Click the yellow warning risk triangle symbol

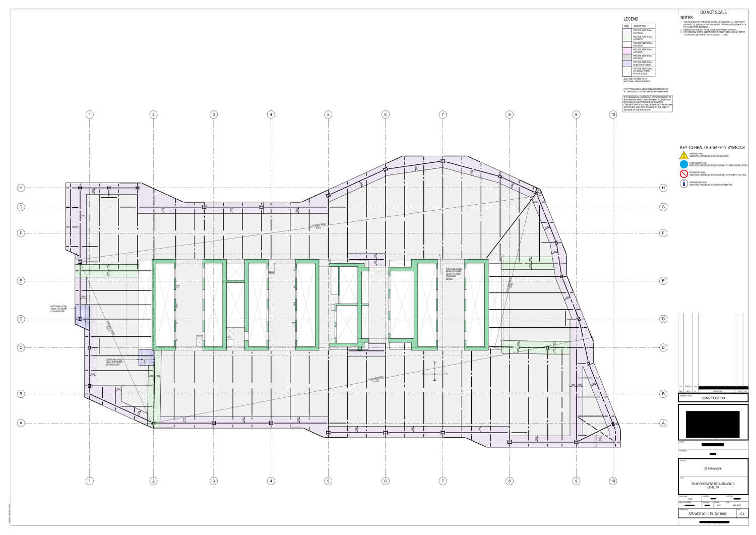(684, 155)
